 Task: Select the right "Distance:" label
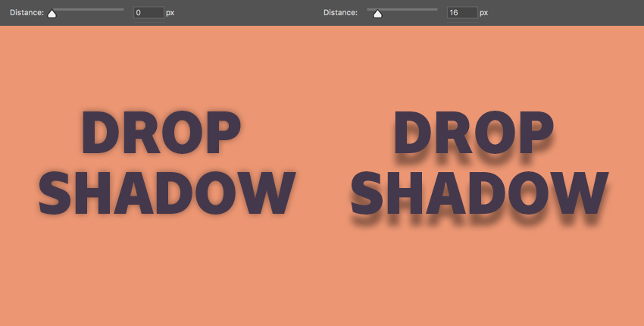coord(339,13)
